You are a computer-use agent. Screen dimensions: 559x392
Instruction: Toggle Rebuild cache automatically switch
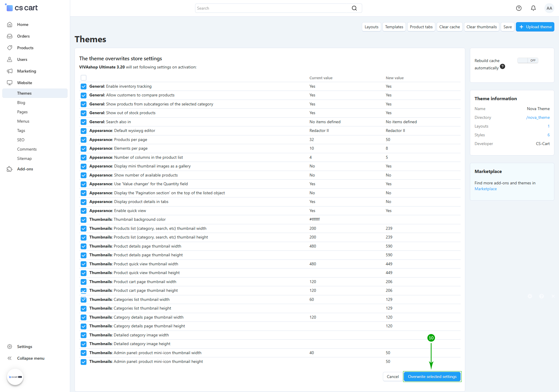coord(528,61)
